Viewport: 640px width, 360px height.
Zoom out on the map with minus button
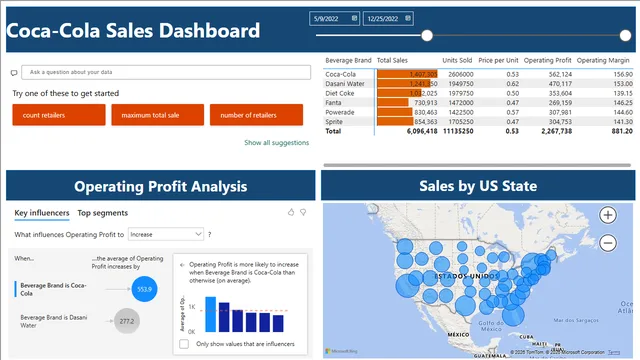pos(608,243)
